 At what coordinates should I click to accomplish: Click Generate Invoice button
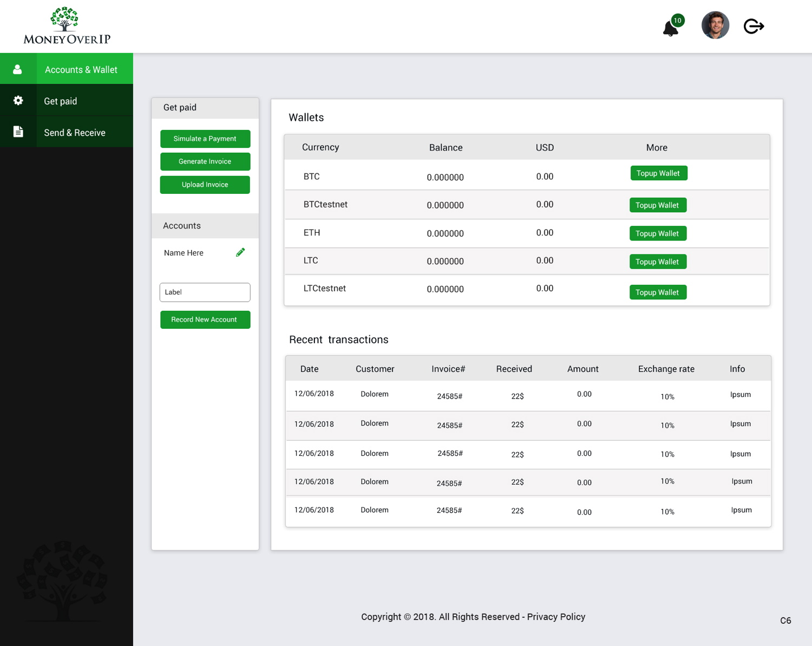click(205, 161)
